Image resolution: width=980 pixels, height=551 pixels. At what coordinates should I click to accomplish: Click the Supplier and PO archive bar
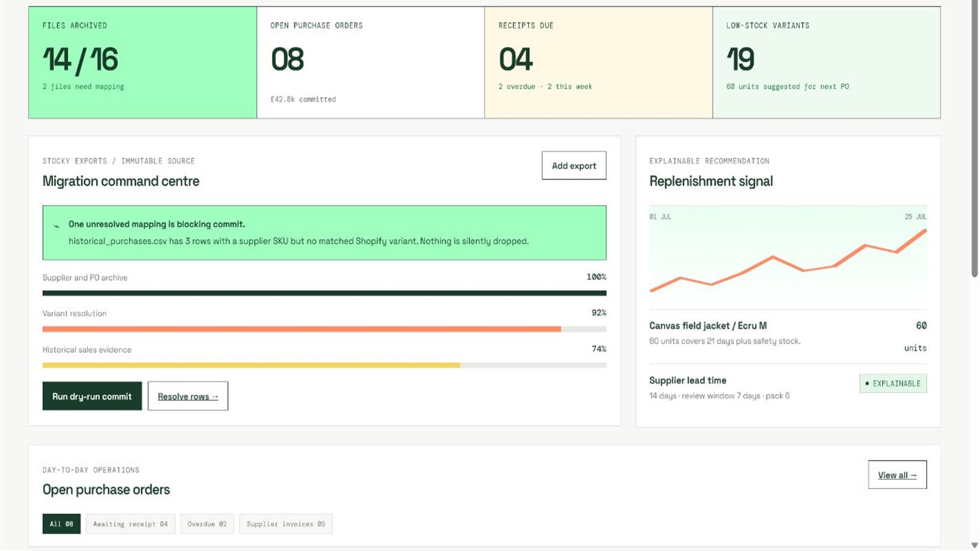(324, 293)
